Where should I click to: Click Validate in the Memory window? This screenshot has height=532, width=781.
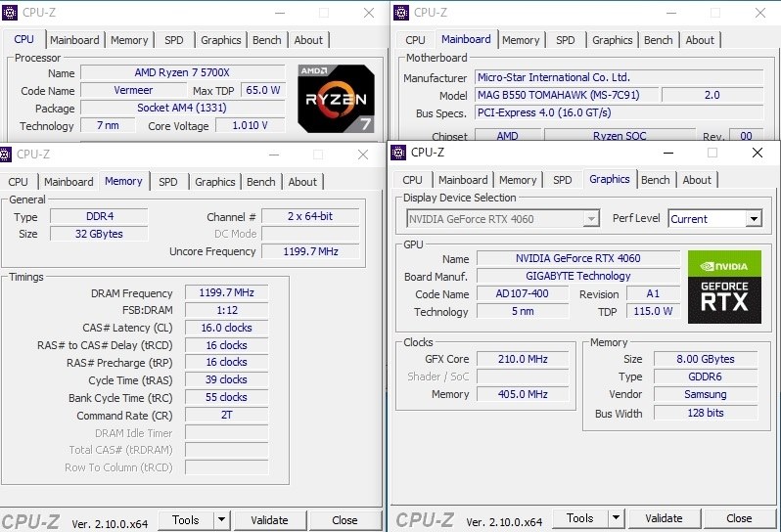(x=269, y=520)
